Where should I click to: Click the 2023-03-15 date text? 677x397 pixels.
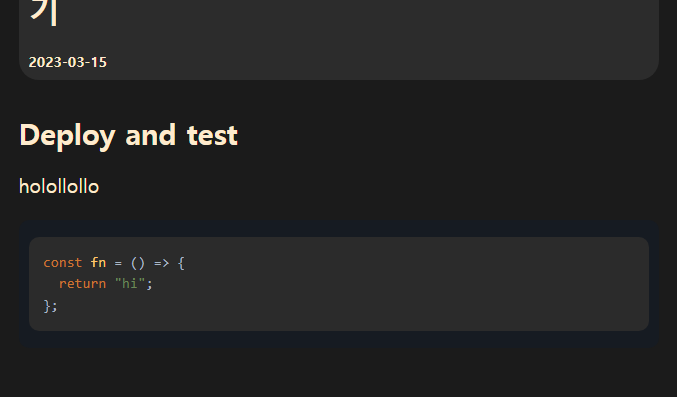[x=67, y=62]
